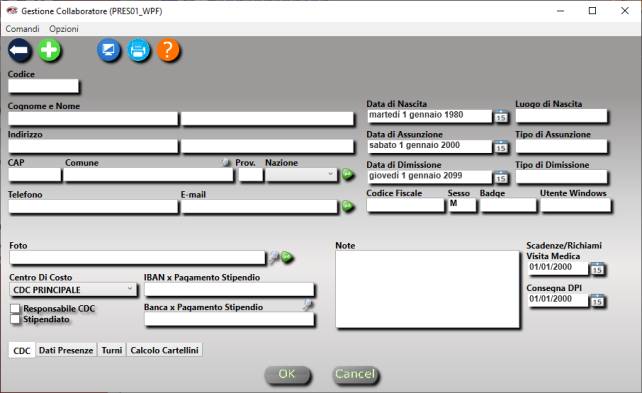Click the Banca x Pagamento Stipendio field

(x=229, y=319)
